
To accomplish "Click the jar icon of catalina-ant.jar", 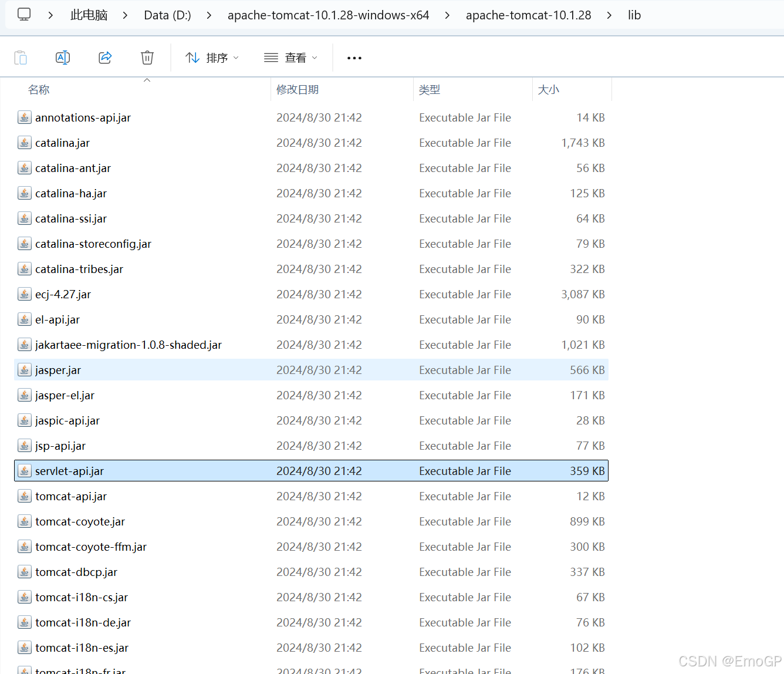I will 24,168.
